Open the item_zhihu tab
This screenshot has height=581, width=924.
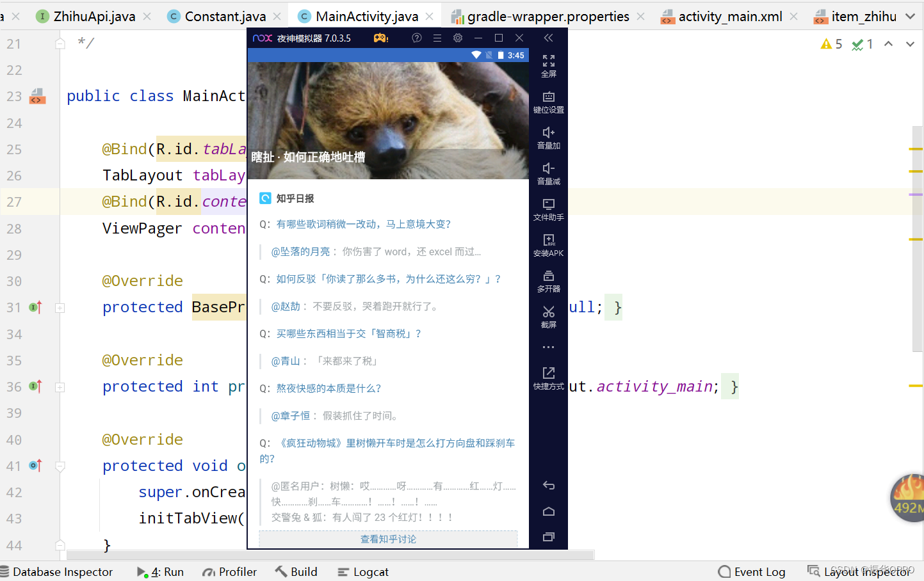(x=855, y=17)
